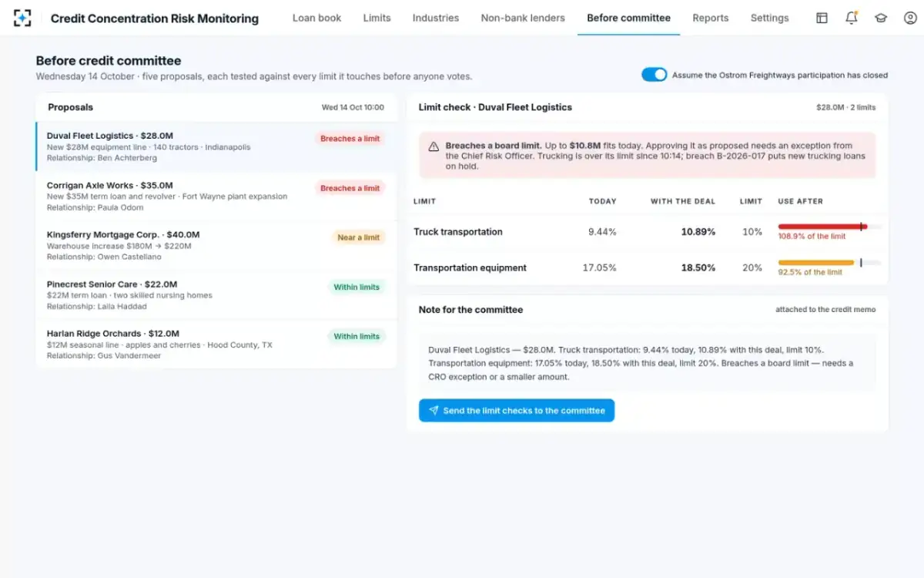Click Relationship: Laila Haddad text
The height and width of the screenshot is (578, 924).
[x=97, y=306]
